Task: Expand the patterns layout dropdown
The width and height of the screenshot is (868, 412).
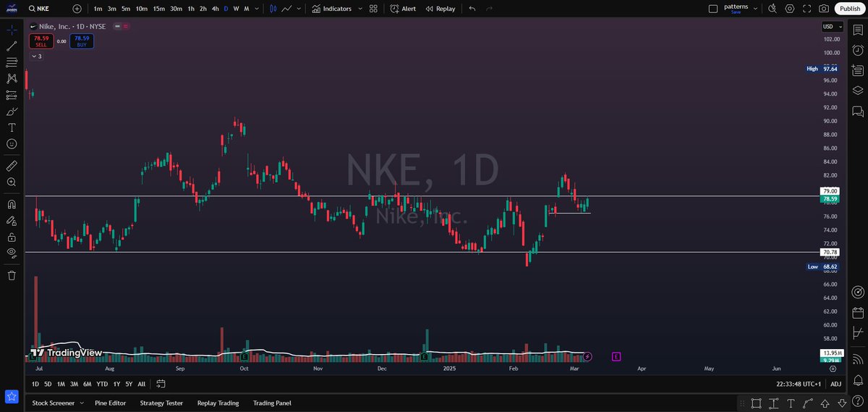Action: [756, 9]
